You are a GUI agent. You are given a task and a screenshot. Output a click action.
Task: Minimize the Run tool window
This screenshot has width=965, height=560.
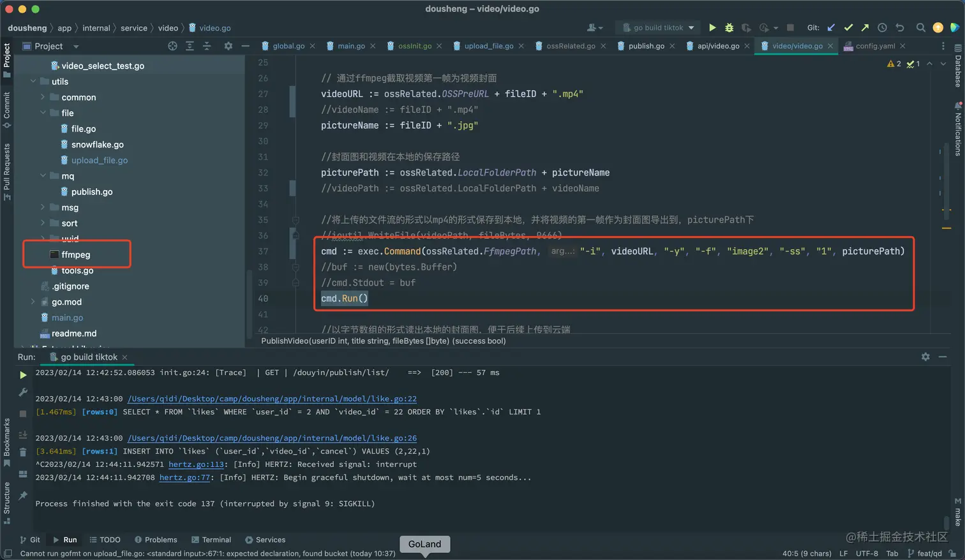tap(943, 357)
